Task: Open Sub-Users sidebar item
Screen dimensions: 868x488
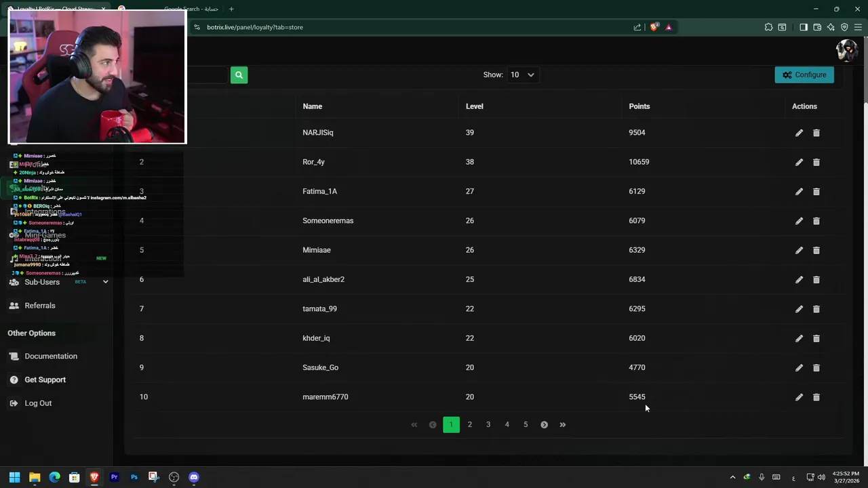Action: 42,282
